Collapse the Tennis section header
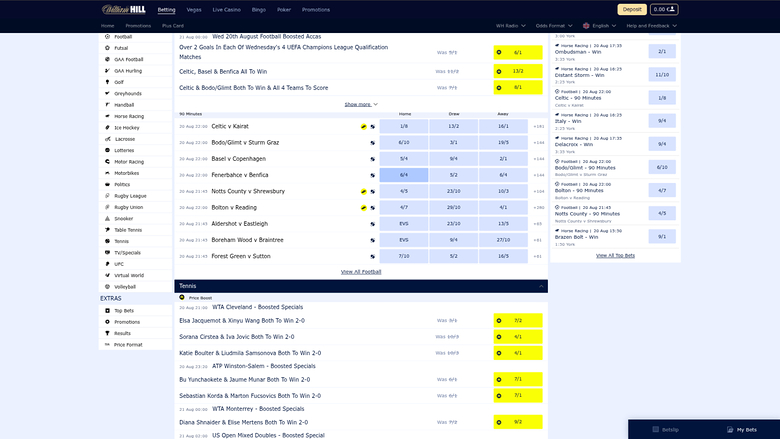 (361, 286)
